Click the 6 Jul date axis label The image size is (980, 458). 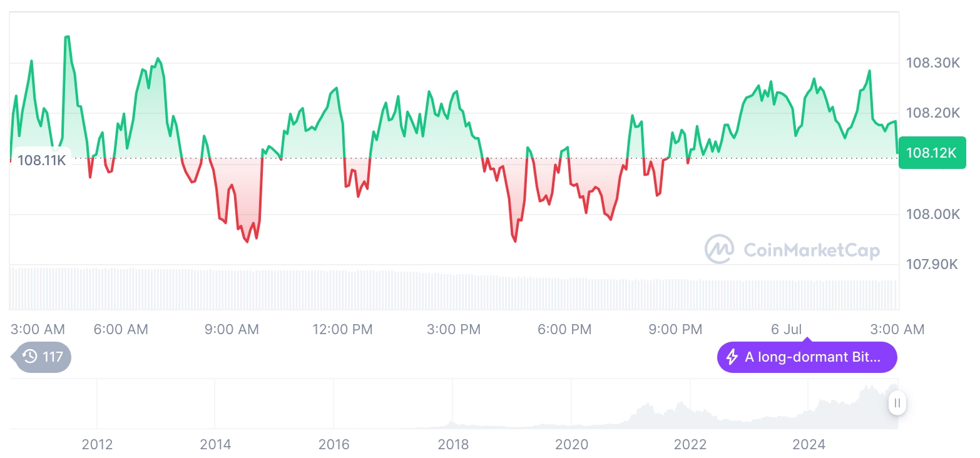pos(787,329)
